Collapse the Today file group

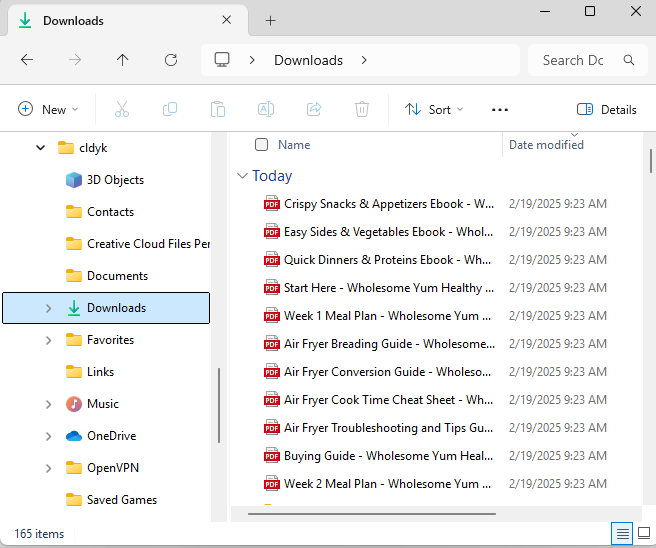pyautogui.click(x=242, y=176)
